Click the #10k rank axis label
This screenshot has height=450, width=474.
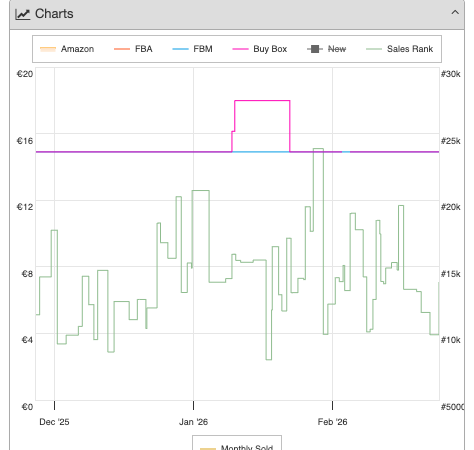(451, 340)
